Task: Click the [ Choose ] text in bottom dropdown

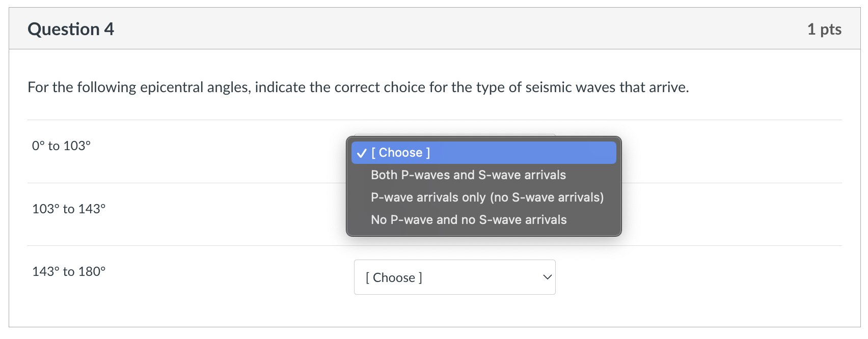Action: coord(393,277)
